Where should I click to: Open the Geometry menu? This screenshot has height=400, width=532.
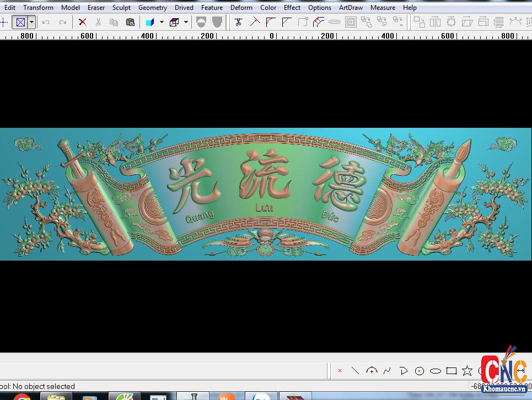click(x=152, y=8)
